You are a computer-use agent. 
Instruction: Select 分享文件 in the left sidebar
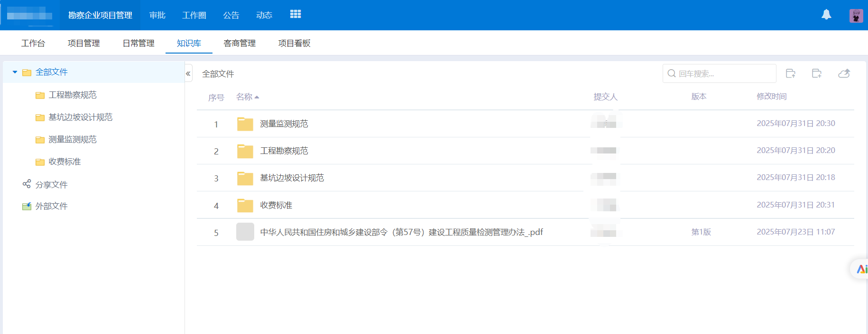coord(51,184)
